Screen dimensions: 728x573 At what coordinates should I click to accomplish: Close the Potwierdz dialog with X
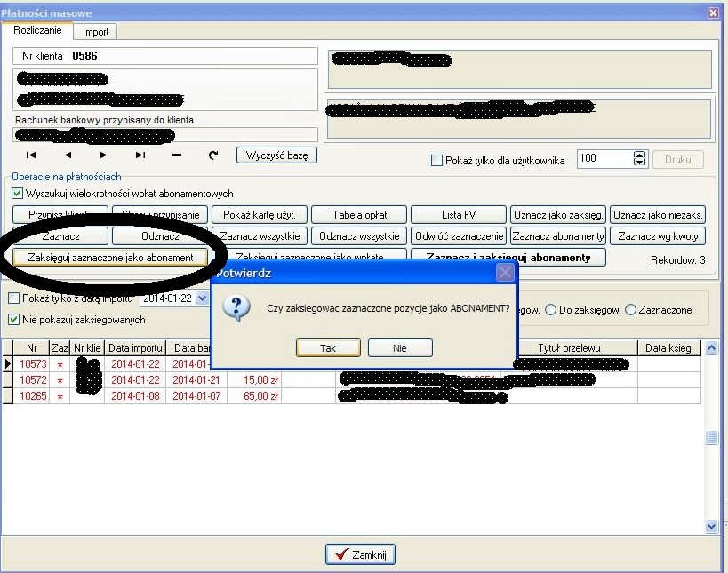coord(504,272)
